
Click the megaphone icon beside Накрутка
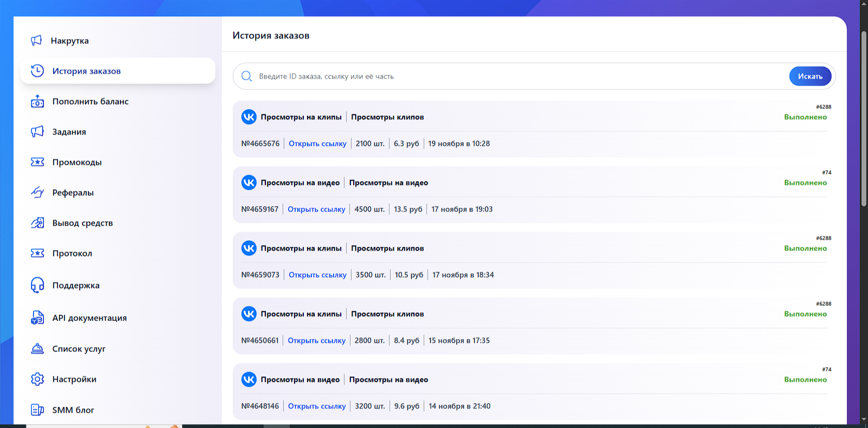click(36, 41)
